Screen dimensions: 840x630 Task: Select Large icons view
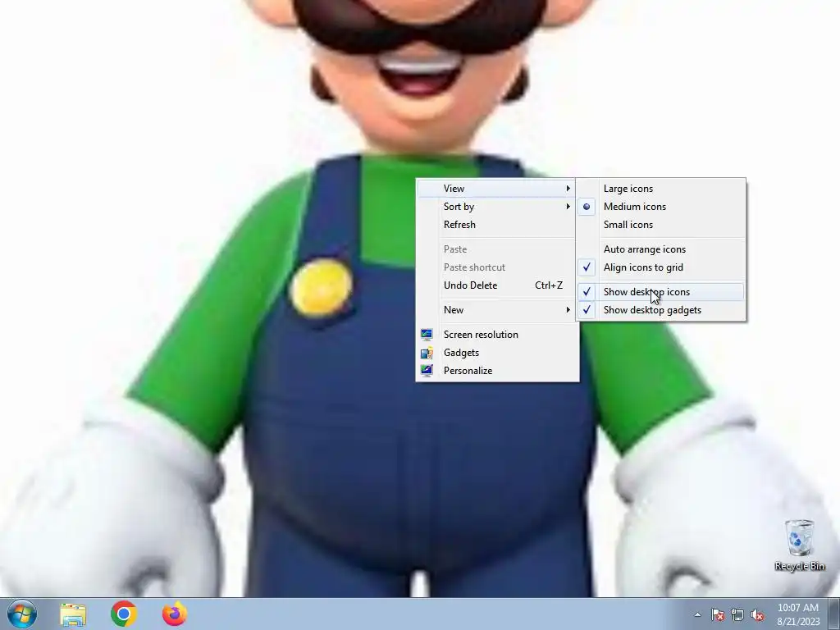660,189
